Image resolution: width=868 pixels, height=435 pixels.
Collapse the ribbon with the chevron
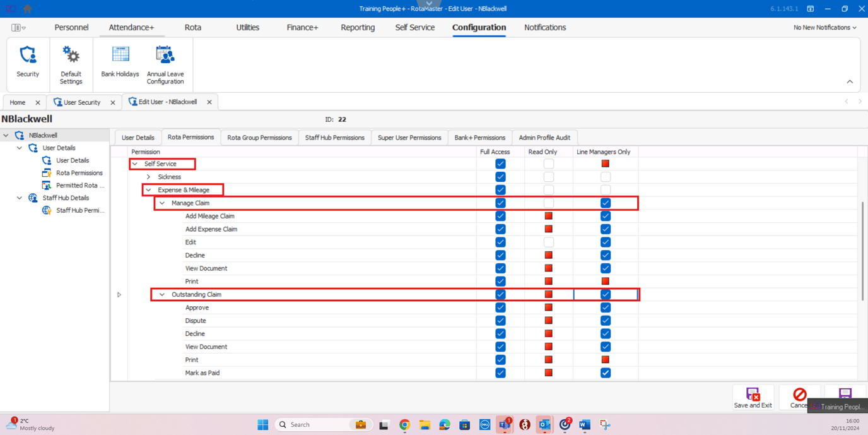click(x=850, y=81)
